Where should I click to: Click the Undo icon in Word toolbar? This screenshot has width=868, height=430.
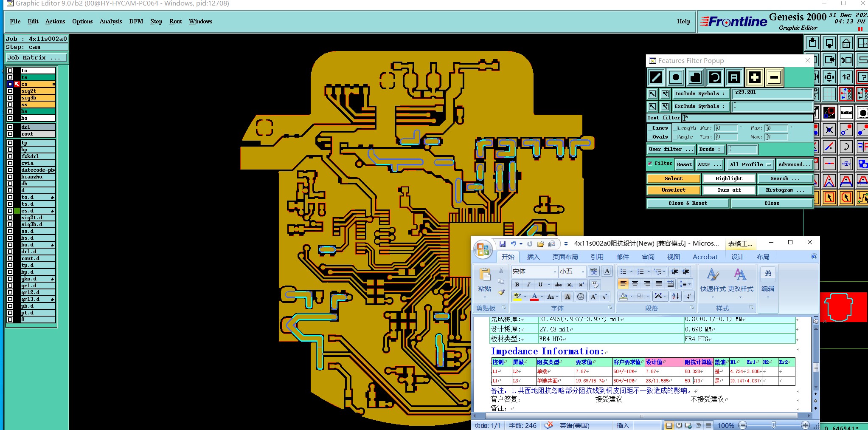pos(514,244)
